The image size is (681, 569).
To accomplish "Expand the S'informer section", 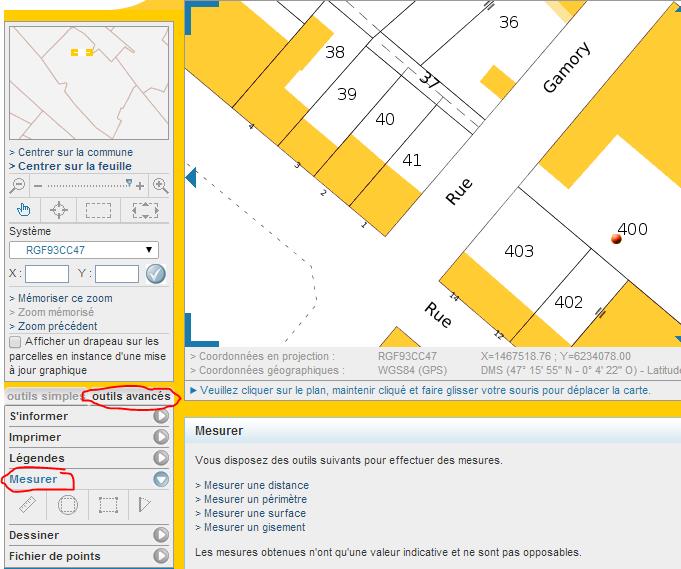I will pyautogui.click(x=160, y=416).
